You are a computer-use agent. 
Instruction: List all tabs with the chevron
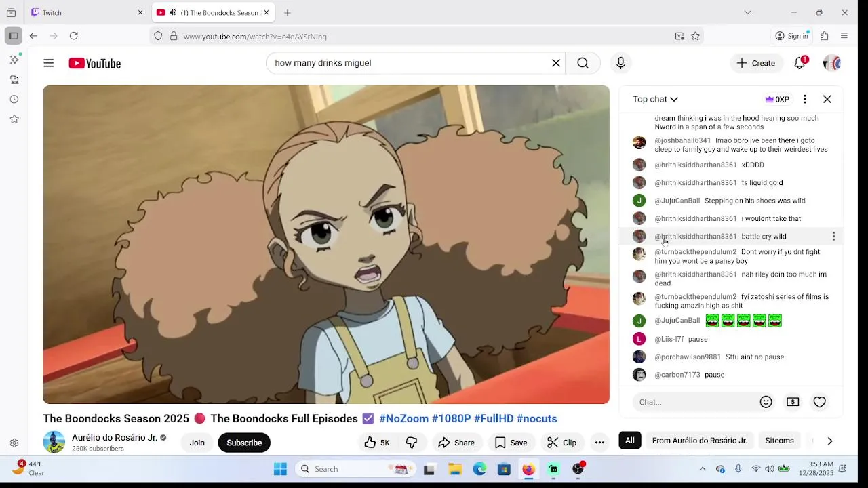[x=747, y=12]
